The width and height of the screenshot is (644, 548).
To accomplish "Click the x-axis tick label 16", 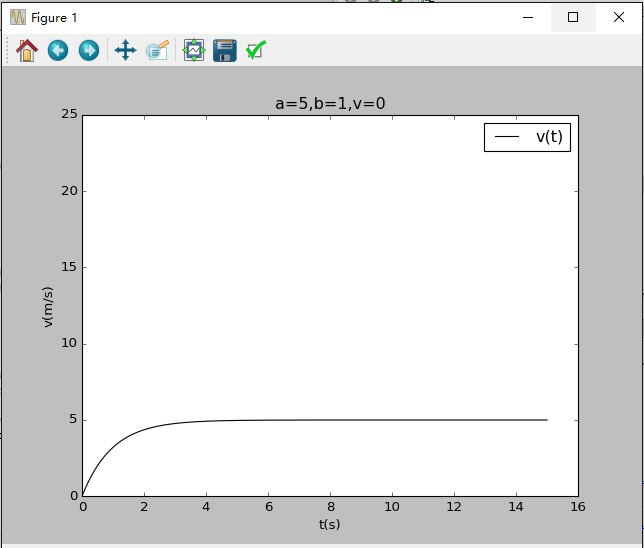I will (578, 507).
